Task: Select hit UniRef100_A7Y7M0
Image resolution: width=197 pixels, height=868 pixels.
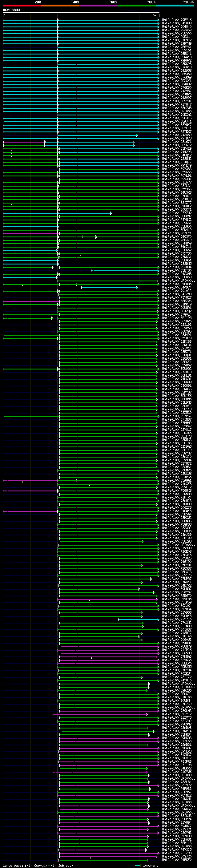Action: click(x=176, y=213)
